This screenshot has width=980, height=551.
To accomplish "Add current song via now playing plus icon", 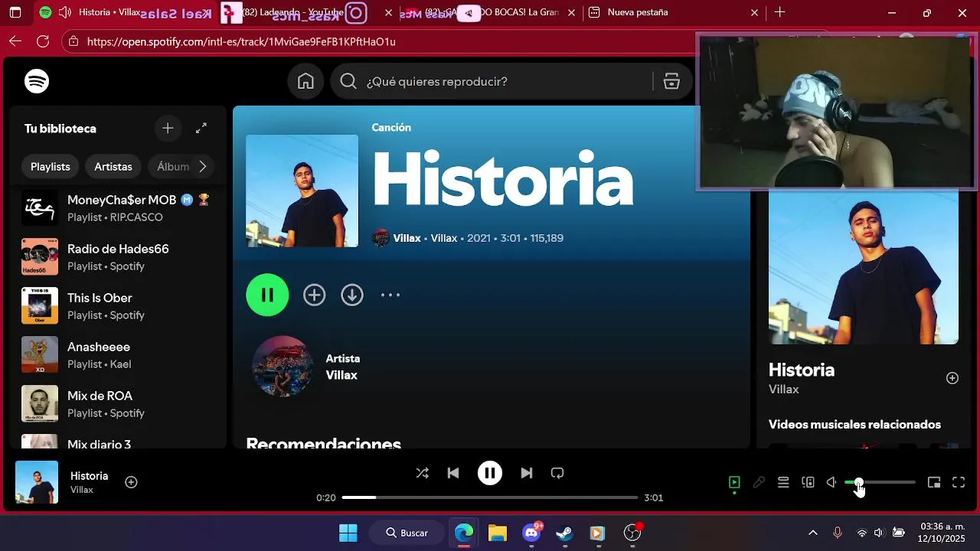I will (x=131, y=482).
